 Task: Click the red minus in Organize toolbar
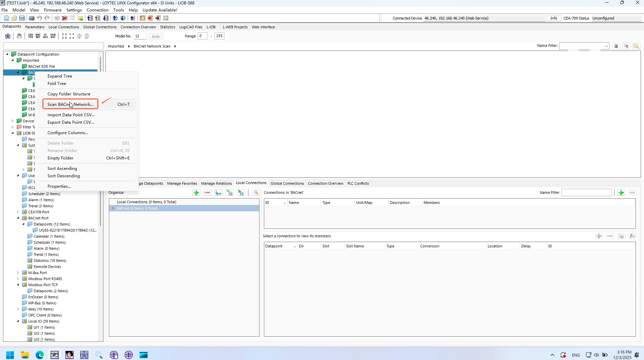point(207,192)
